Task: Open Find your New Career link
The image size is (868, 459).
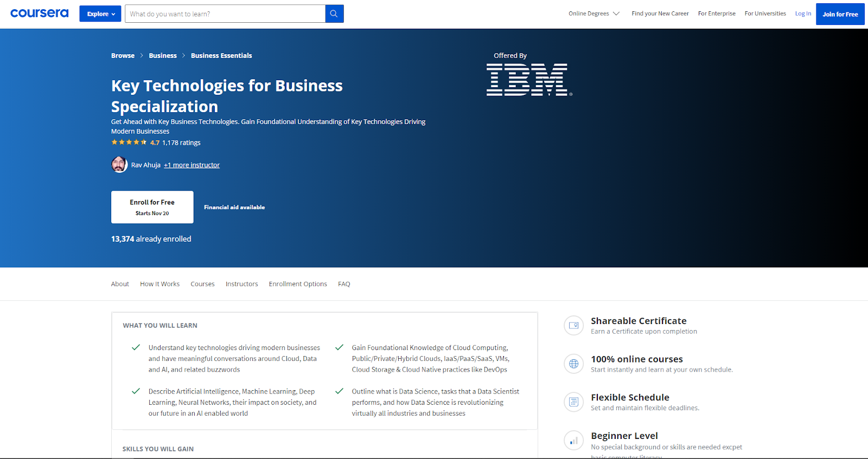Action: 660,14
